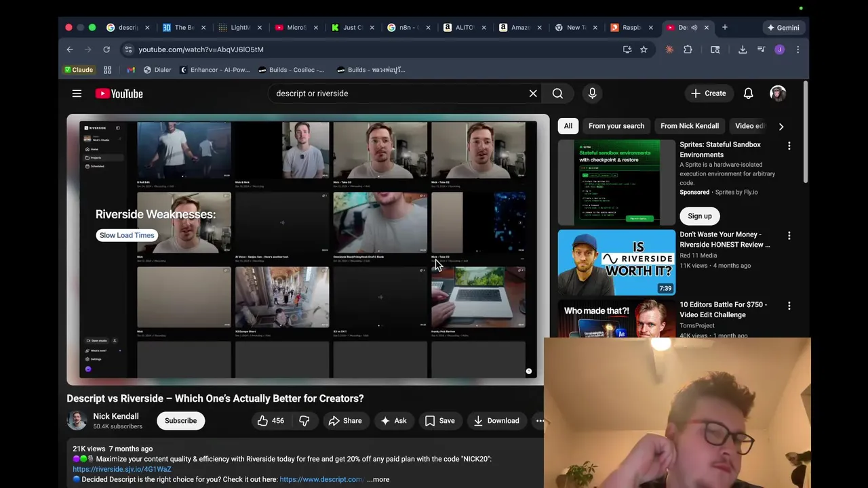Switch to the n8n browser tab
This screenshot has height=488, width=868.
coord(408,28)
